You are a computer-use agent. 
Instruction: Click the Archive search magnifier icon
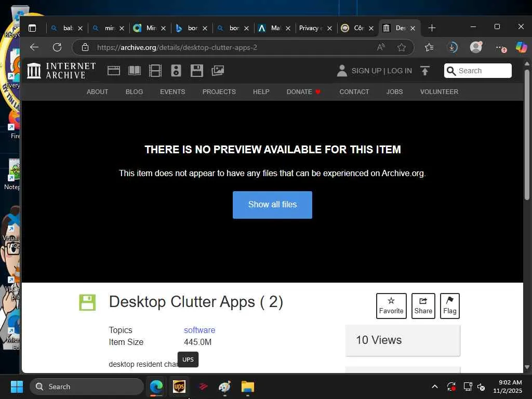(x=451, y=71)
